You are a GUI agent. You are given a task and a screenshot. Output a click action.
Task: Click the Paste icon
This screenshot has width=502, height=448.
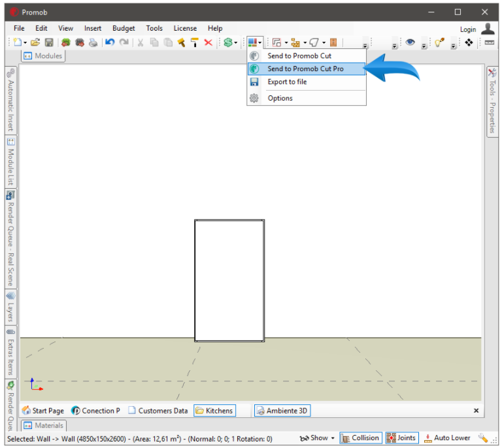(168, 42)
